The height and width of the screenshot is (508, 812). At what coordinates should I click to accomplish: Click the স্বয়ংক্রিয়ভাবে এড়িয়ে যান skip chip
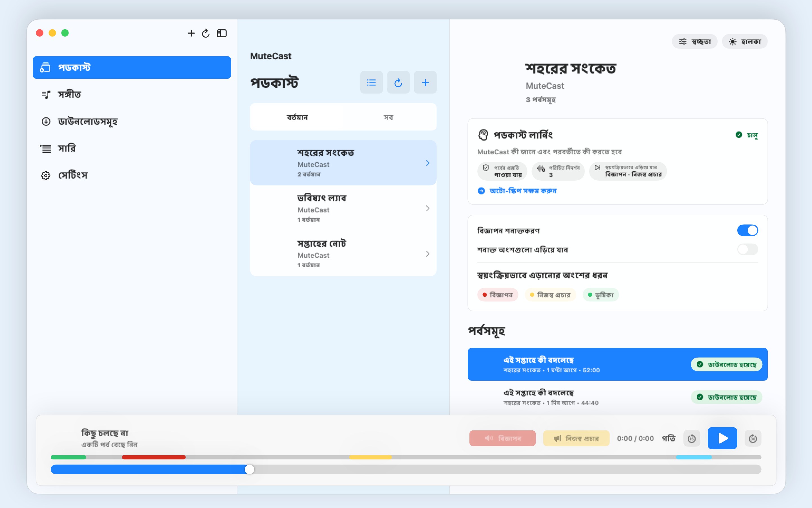pyautogui.click(x=628, y=171)
